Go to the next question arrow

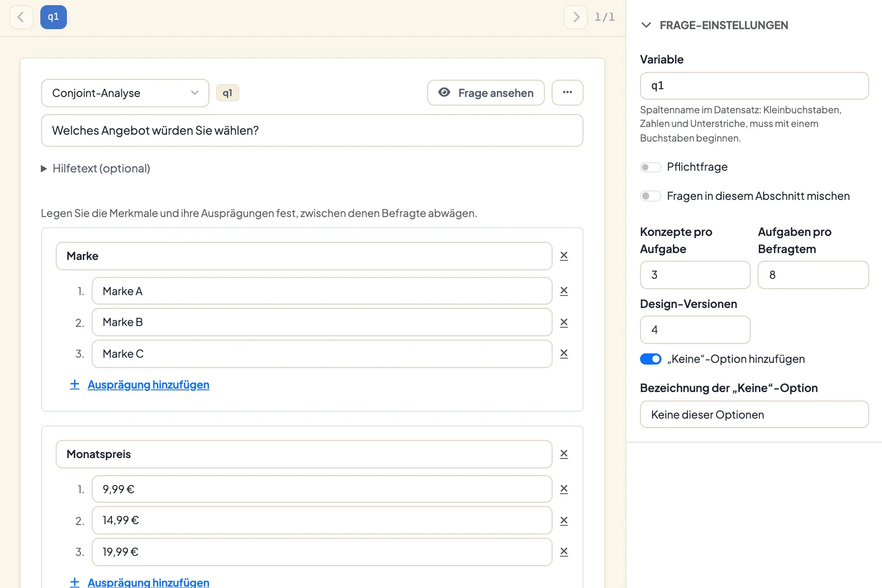click(576, 17)
